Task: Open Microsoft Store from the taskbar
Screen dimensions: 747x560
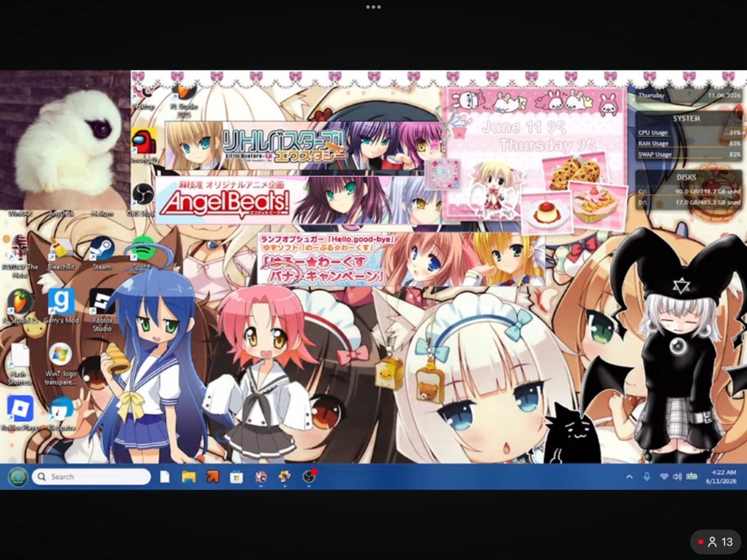Action: (236, 477)
